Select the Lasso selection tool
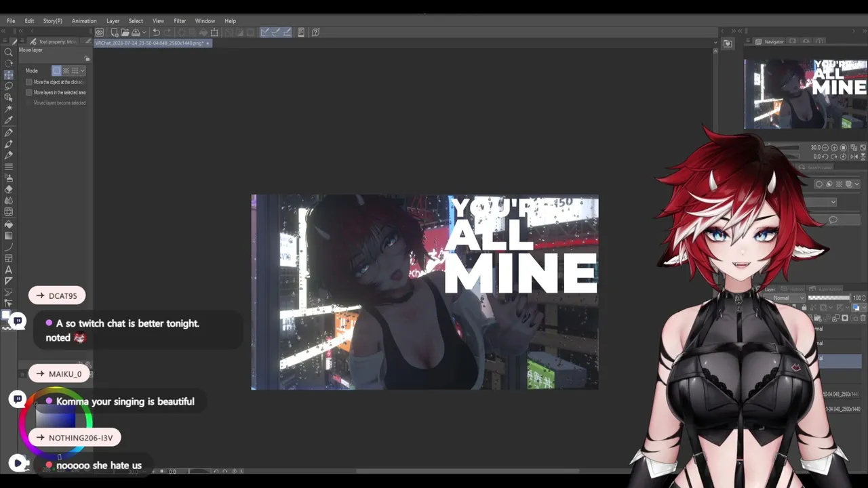The image size is (868, 488). (x=9, y=86)
